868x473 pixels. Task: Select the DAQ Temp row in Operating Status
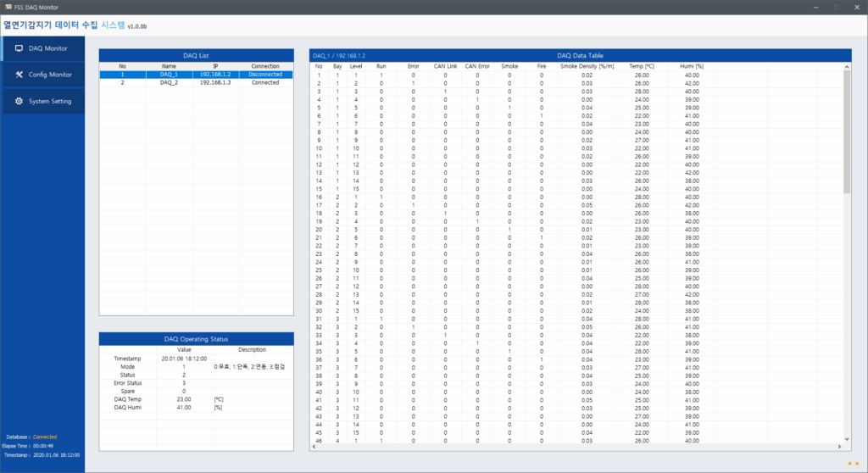tap(129, 398)
